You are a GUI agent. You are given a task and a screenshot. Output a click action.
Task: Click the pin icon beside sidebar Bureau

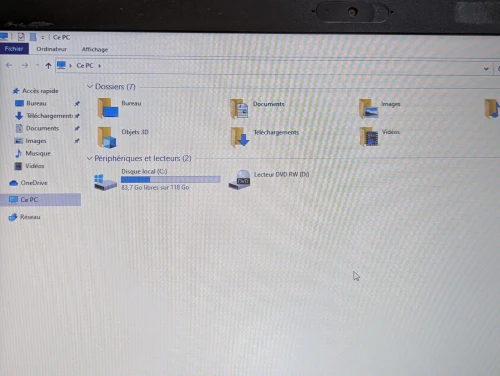coord(77,104)
